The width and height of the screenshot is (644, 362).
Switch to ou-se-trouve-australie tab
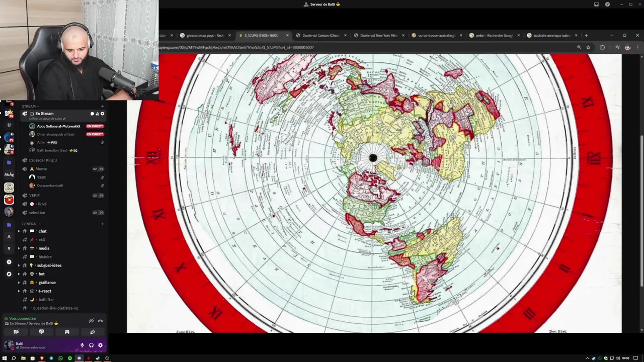437,36
